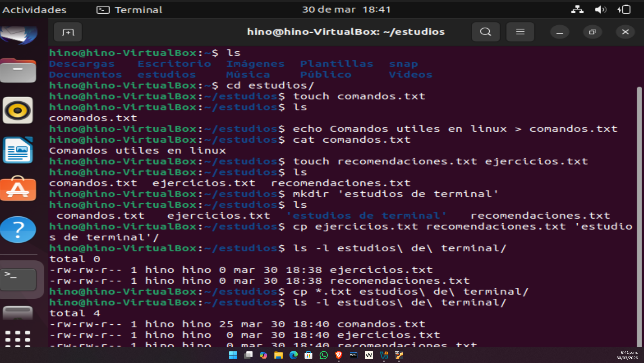This screenshot has height=363, width=644.
Task: Switch to the running x64 virtual machine
Action: pos(399,355)
